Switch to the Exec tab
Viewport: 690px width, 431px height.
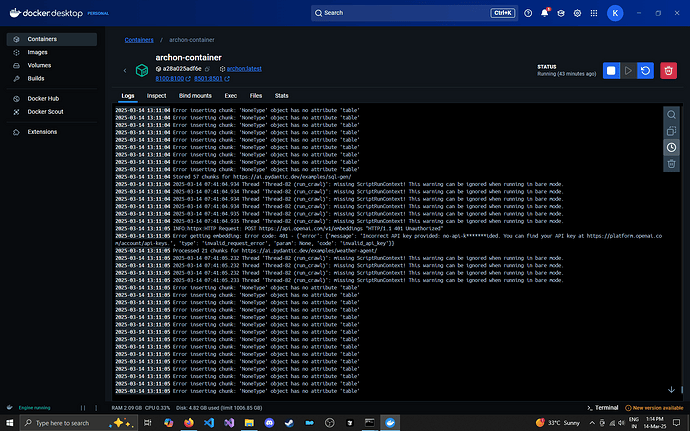pos(231,96)
